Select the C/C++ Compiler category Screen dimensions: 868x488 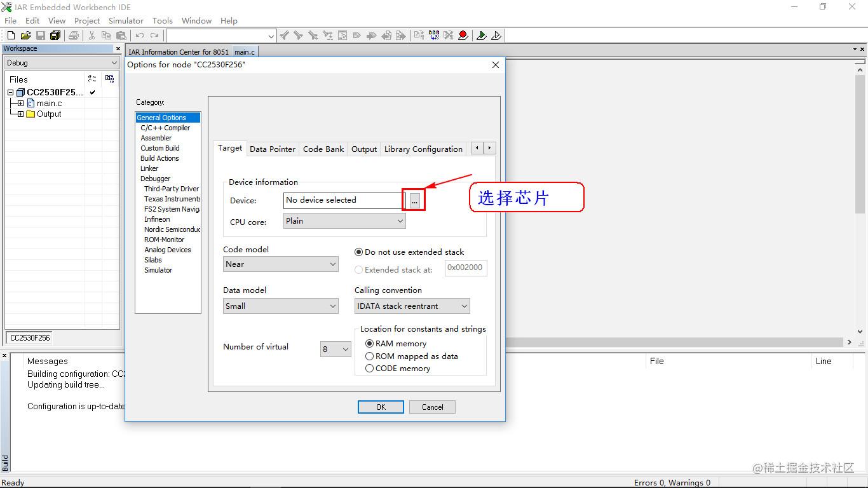[x=165, y=128]
